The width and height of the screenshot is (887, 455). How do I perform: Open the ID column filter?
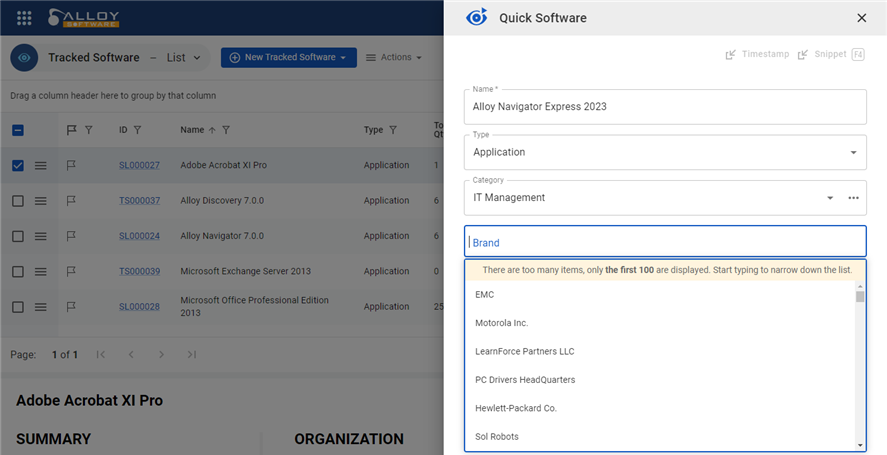tap(137, 130)
